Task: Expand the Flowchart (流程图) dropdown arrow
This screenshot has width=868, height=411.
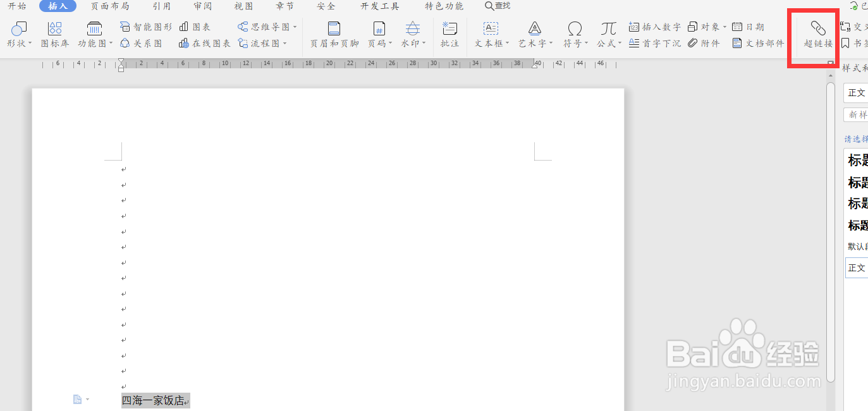Action: pos(284,44)
